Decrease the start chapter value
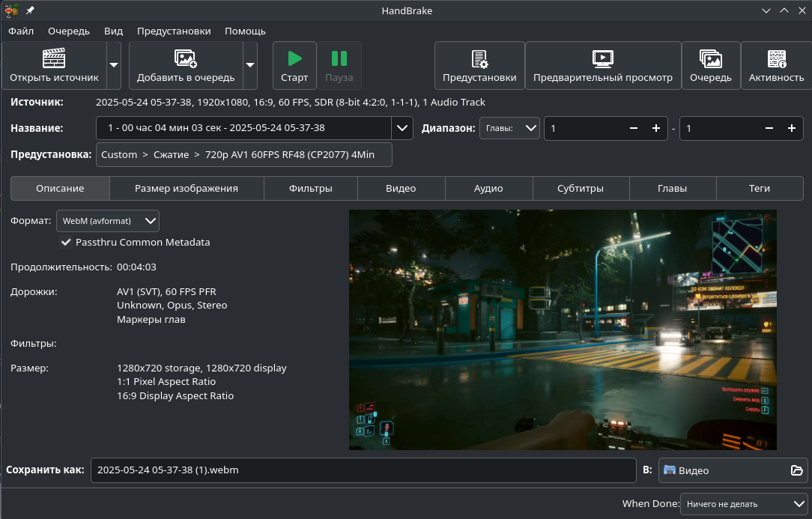Screen dimensions: 812x519 pyautogui.click(x=633, y=128)
